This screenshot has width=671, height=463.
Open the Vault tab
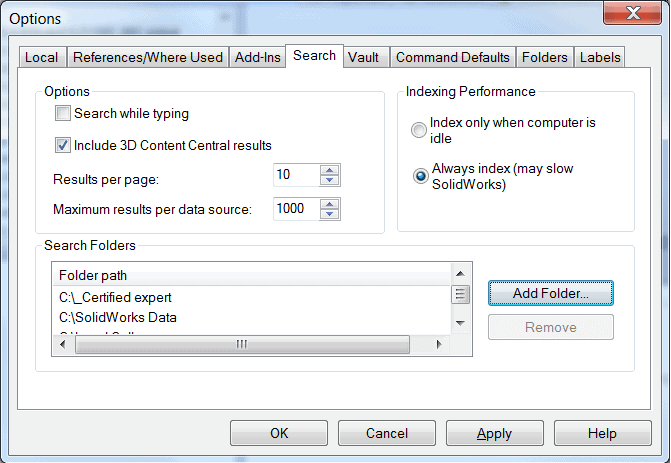[x=363, y=57]
